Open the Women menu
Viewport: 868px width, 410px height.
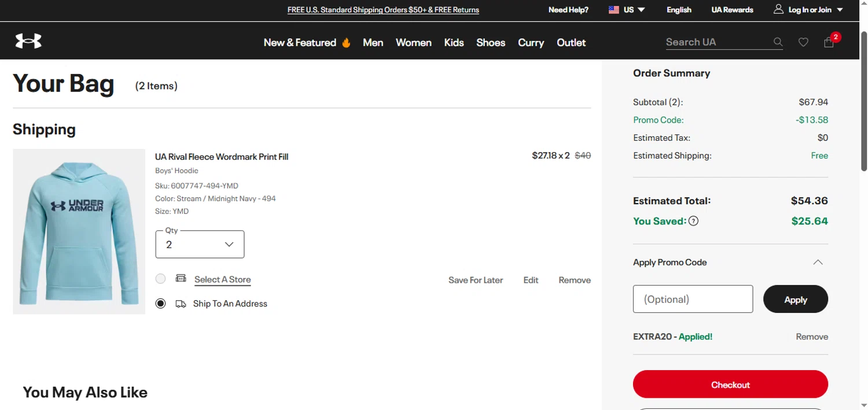click(414, 42)
